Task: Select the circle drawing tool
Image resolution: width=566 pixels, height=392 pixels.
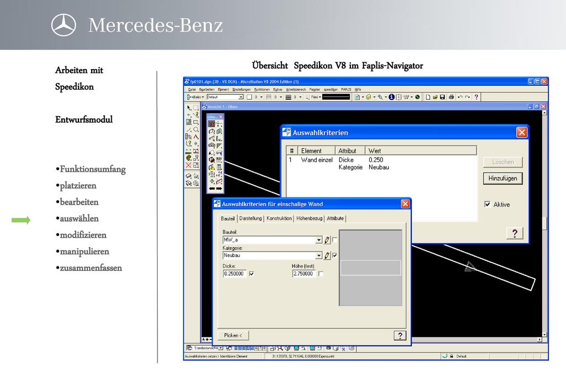Action: point(196,129)
